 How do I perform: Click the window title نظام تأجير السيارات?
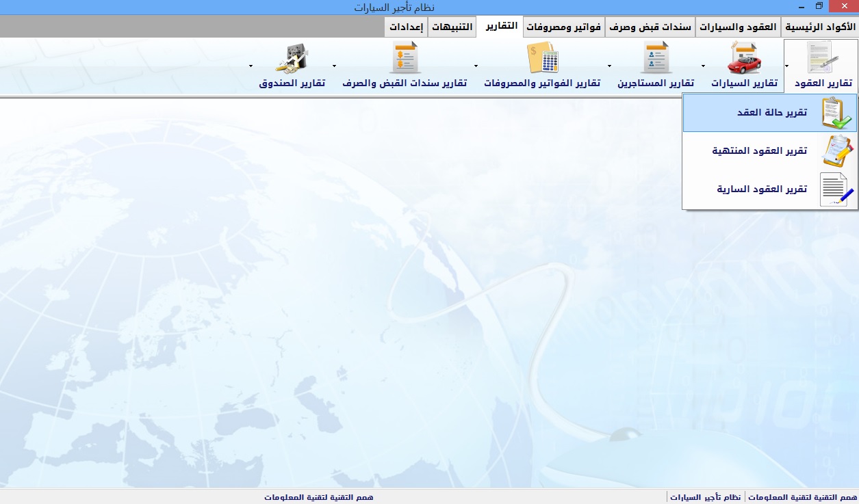(394, 8)
